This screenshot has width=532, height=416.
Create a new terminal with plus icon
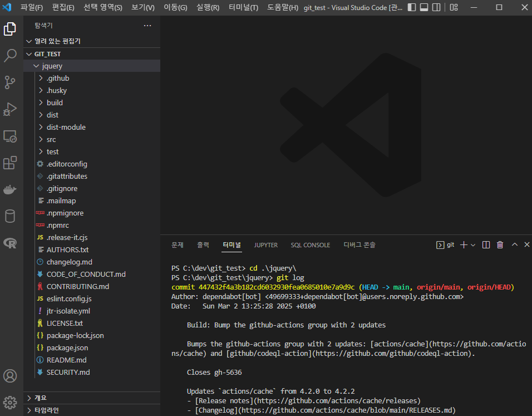[x=464, y=245]
